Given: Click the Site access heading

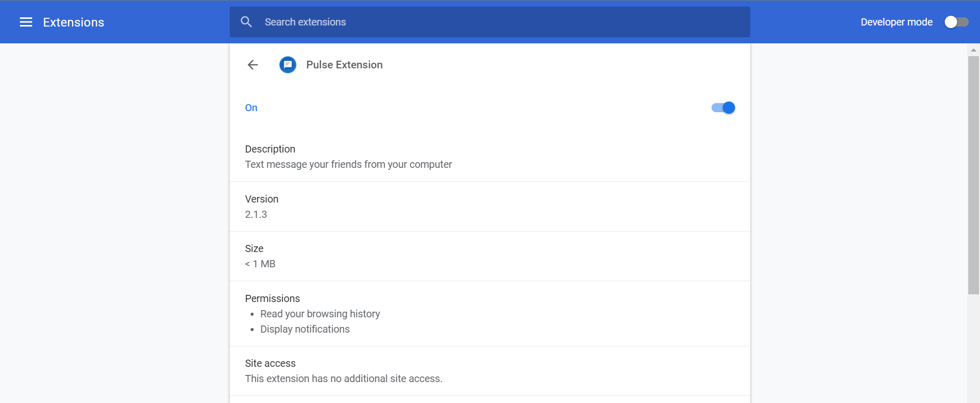Looking at the screenshot, I should 270,363.
